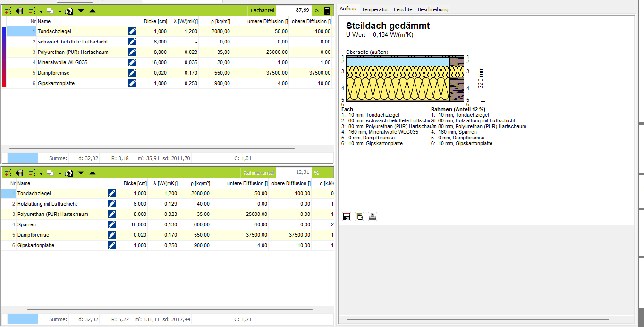This screenshot has width=644, height=327.
Task: Expand the remove-layer dropdown arrow in upper toolbar
Action: tap(41, 11)
